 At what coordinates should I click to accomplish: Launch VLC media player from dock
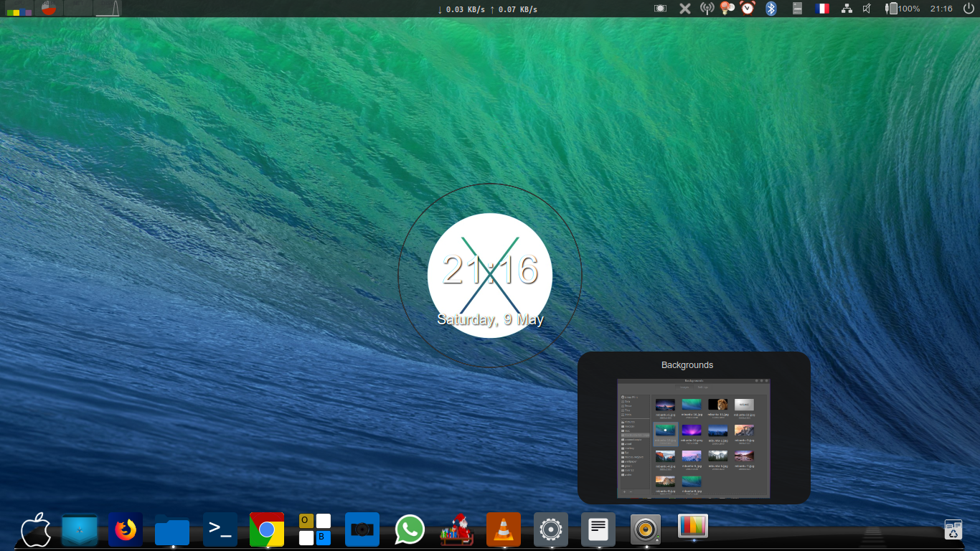click(x=503, y=530)
